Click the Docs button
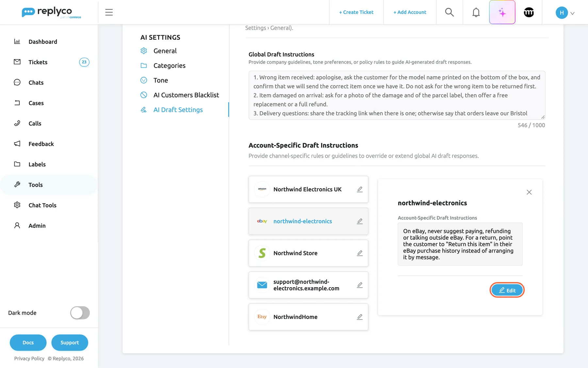 (x=28, y=342)
